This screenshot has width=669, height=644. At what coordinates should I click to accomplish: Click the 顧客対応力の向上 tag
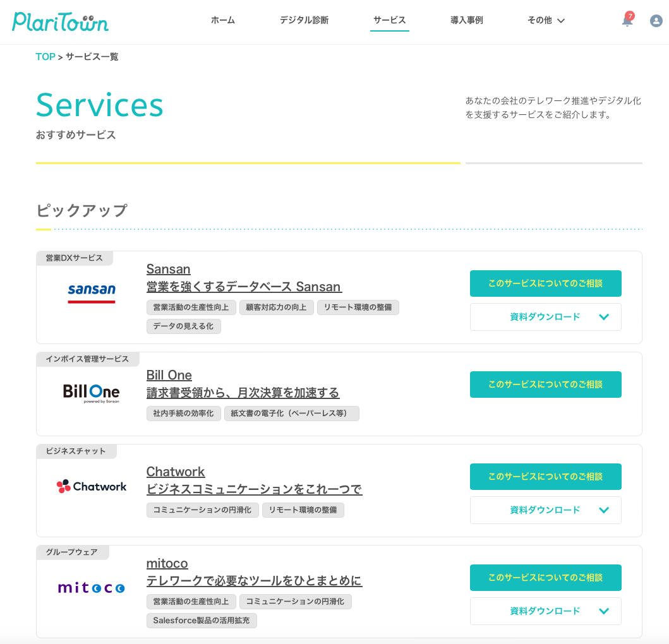pyautogui.click(x=276, y=307)
